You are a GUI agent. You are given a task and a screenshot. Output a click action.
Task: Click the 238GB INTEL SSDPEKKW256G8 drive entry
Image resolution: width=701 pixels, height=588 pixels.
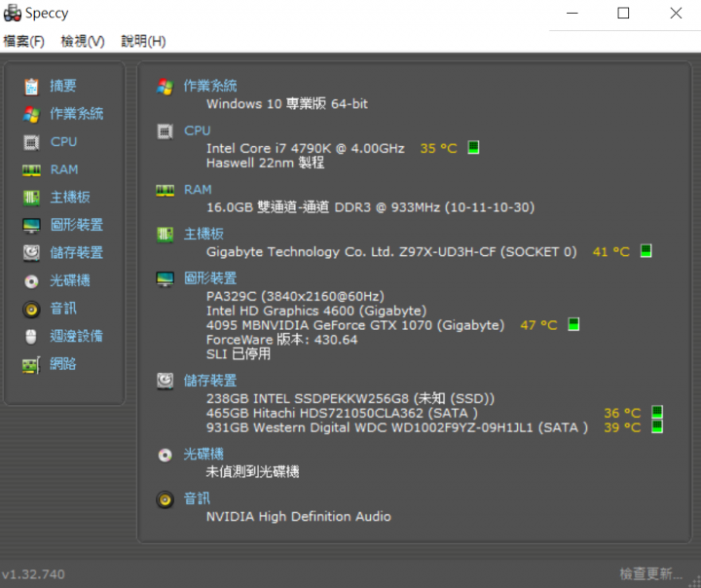coord(350,398)
